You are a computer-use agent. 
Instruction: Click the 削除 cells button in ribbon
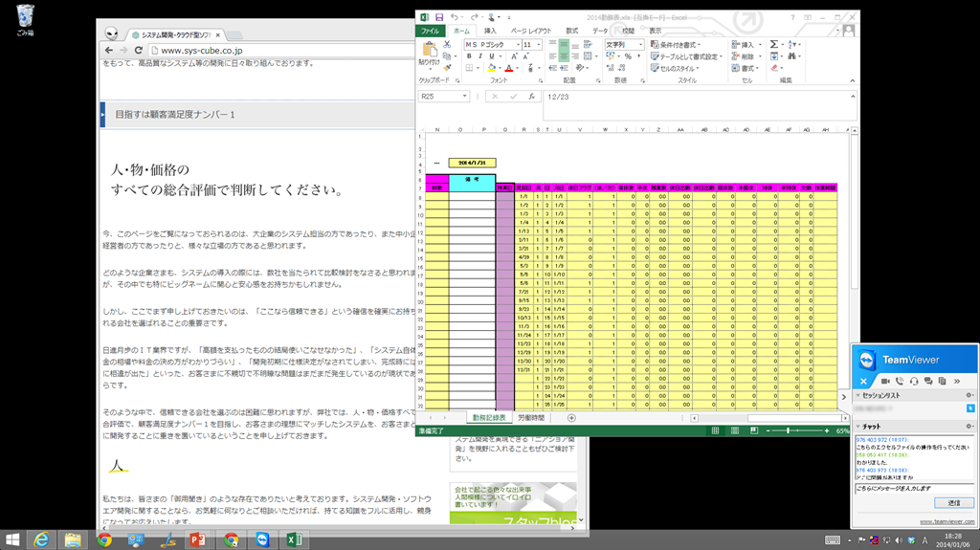click(746, 56)
